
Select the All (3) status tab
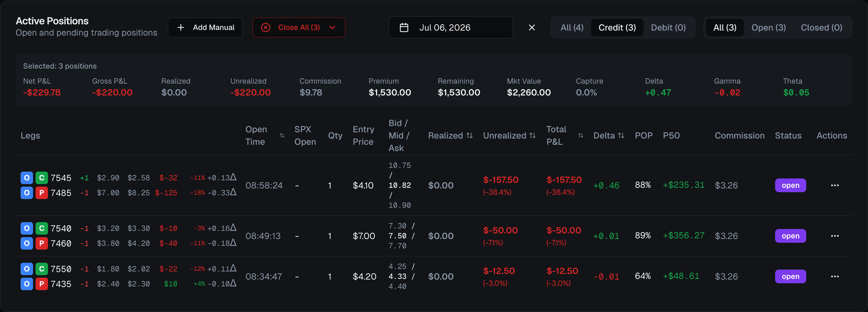pos(725,27)
